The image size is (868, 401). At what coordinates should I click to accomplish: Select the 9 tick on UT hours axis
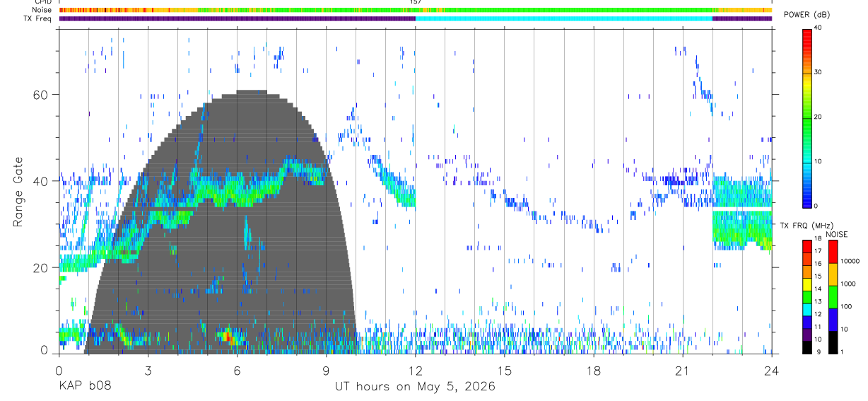(326, 370)
